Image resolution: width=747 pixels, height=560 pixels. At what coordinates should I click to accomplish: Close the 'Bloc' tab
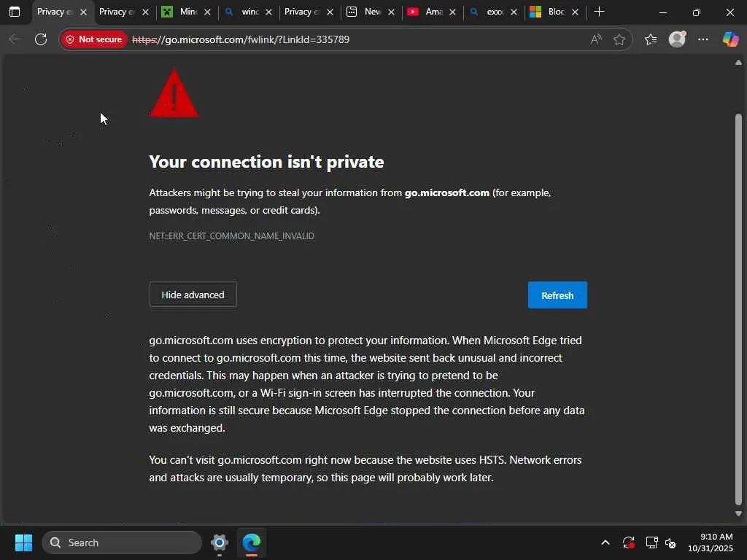click(x=575, y=12)
